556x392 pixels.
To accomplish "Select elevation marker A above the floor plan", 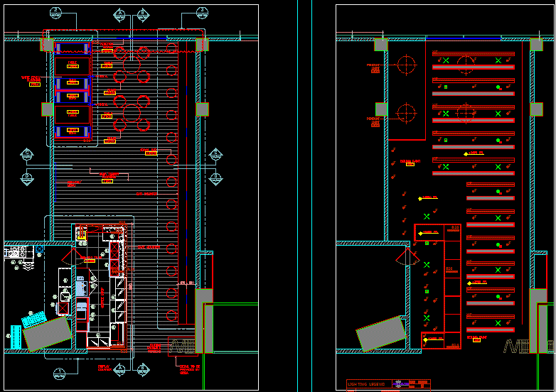I will [119, 14].
